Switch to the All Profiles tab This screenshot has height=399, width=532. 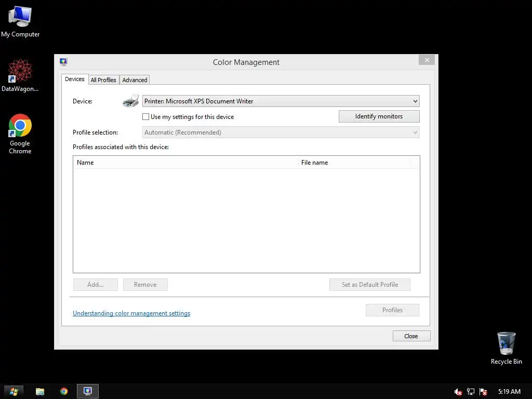point(103,79)
